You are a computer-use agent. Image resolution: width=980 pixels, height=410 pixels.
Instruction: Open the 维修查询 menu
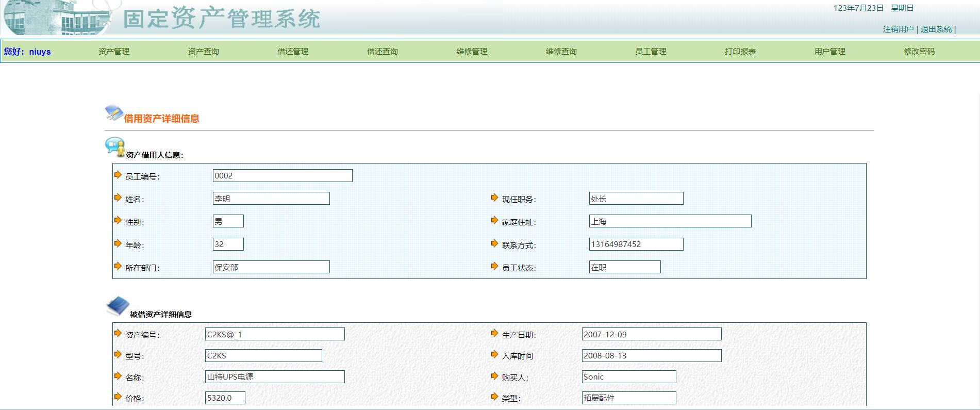tap(561, 52)
